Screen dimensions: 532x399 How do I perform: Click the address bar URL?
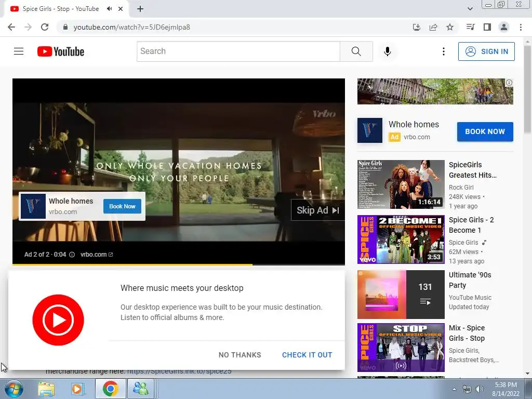131,27
